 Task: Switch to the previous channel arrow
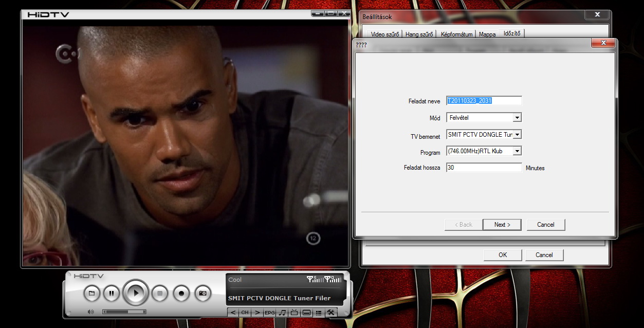(x=233, y=313)
